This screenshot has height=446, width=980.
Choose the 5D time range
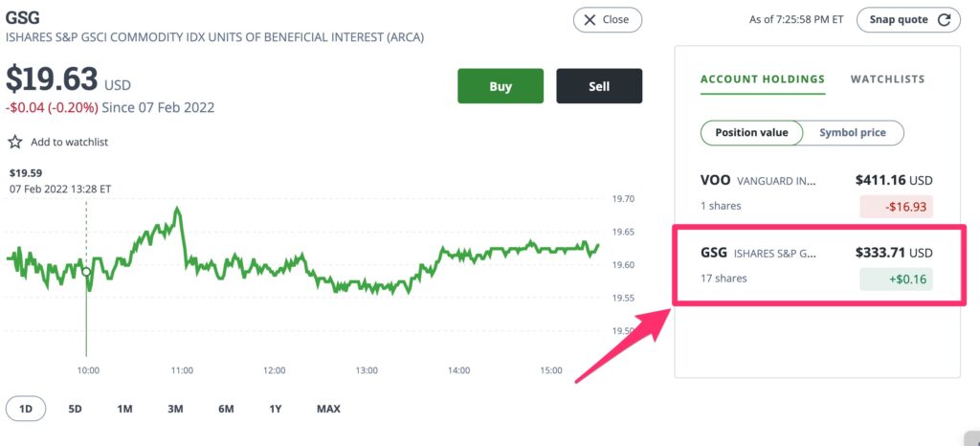click(x=75, y=409)
